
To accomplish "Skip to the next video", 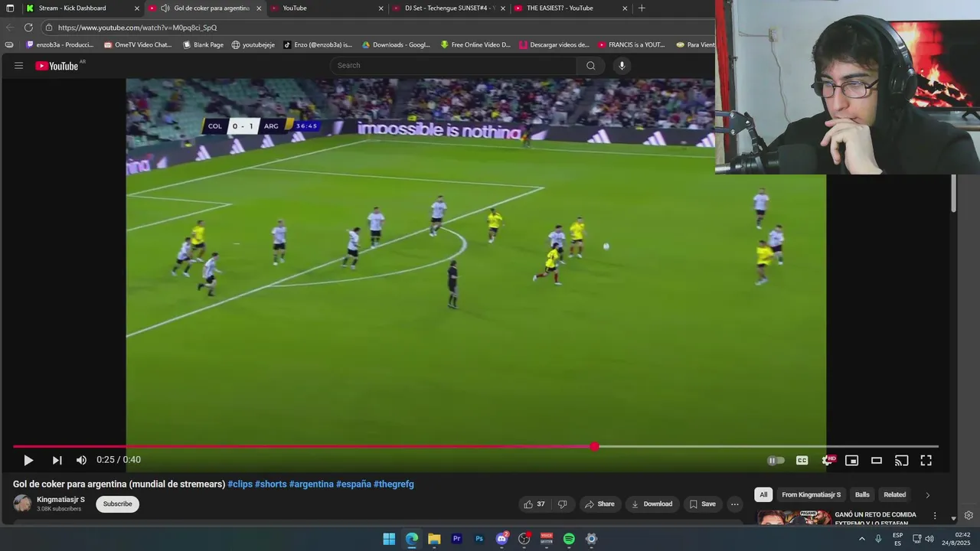I will [57, 460].
